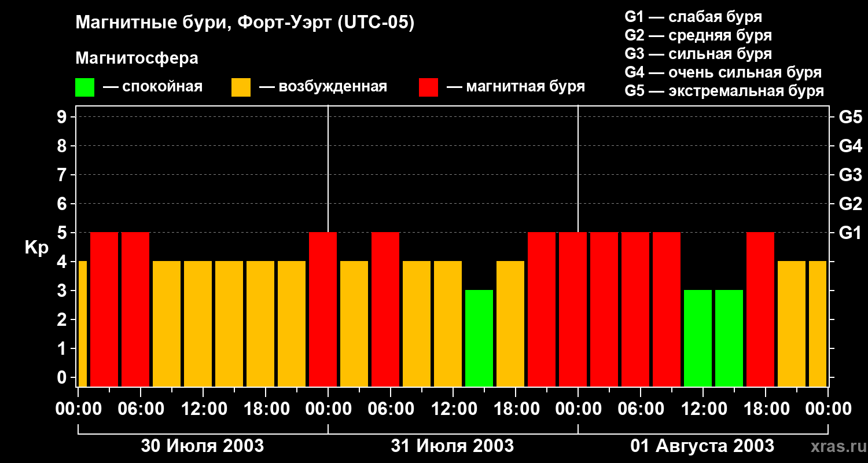Screen dimensions: 868x463
Task: Select the red bar at 06:00 on 01 Августа
Action: coord(635,309)
